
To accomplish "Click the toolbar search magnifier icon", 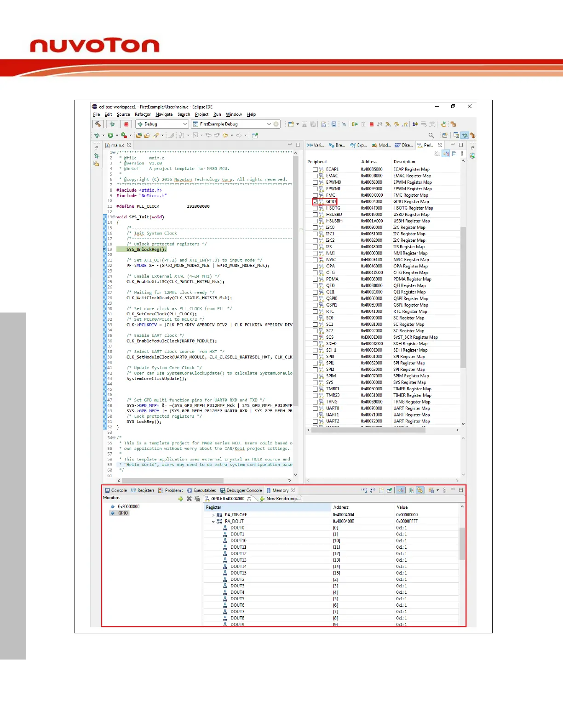I will pyautogui.click(x=431, y=135).
